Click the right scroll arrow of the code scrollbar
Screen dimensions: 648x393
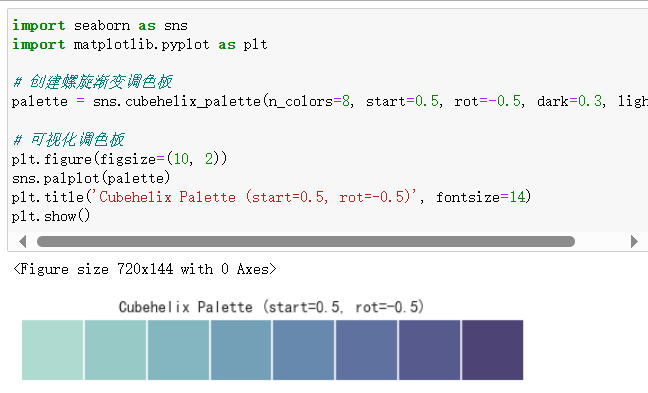[634, 241]
